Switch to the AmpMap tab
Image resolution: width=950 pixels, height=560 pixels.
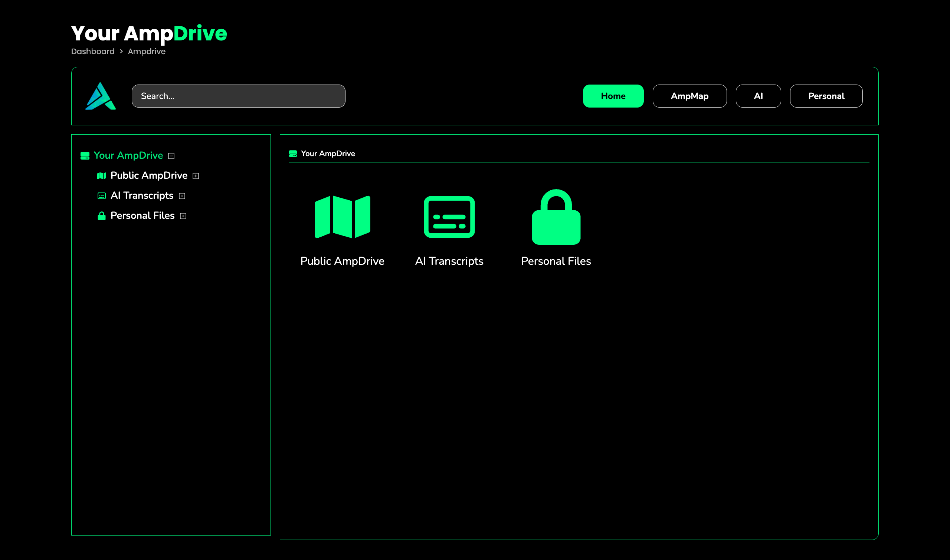pyautogui.click(x=689, y=96)
